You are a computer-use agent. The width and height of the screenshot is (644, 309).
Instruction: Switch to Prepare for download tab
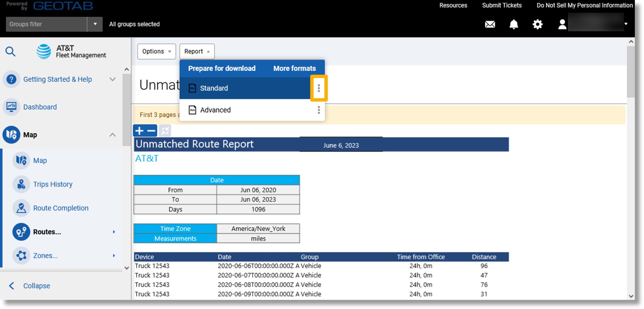[222, 68]
